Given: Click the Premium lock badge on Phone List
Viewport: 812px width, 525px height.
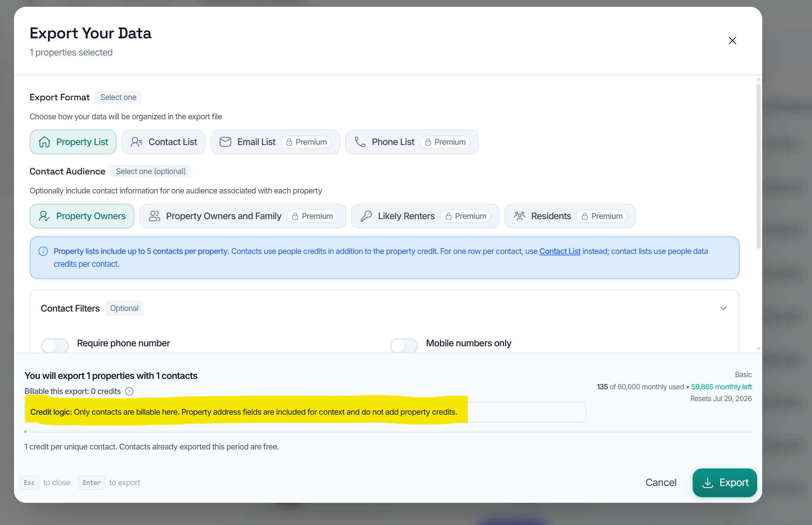Looking at the screenshot, I should [x=445, y=142].
